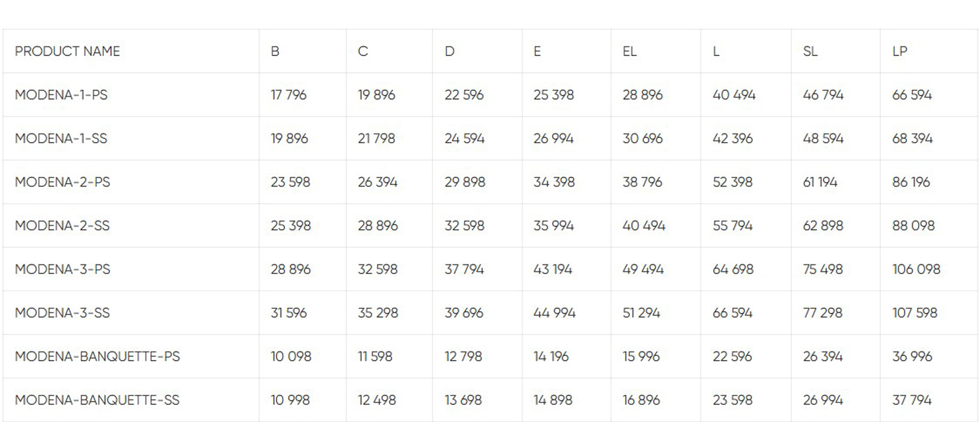980x422 pixels.
Task: Select the D column header
Action: (449, 52)
